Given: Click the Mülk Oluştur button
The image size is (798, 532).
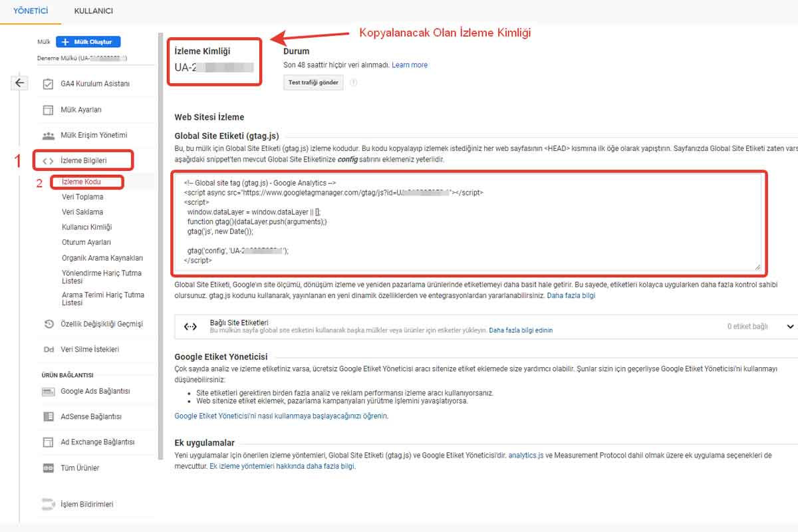Looking at the screenshot, I should click(88, 41).
